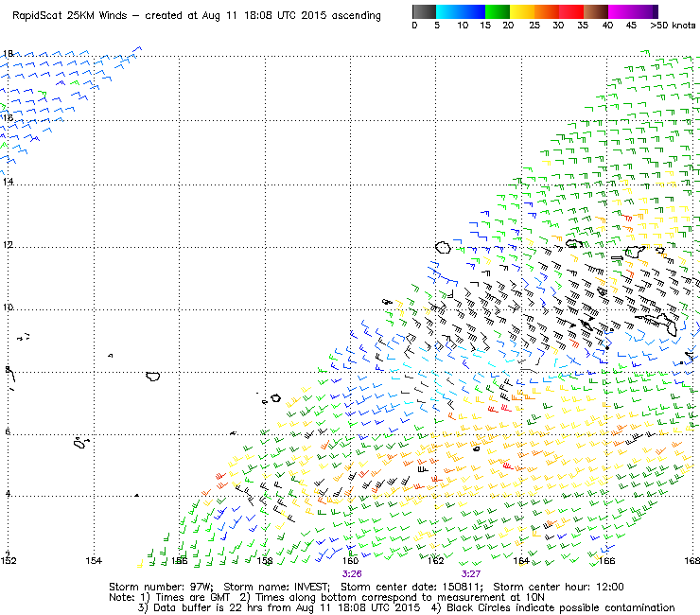Click the gray 0–5 knot legend segment

[x=424, y=11]
